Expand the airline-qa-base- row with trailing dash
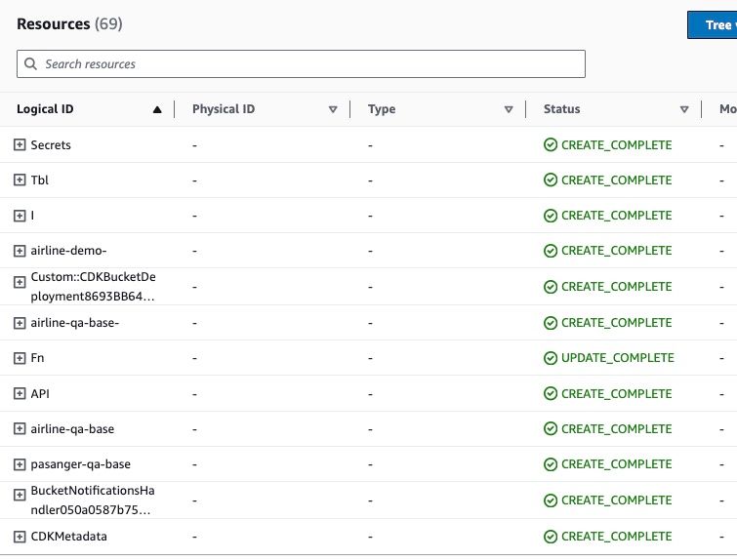Viewport: 737px width, 560px height. 20,323
